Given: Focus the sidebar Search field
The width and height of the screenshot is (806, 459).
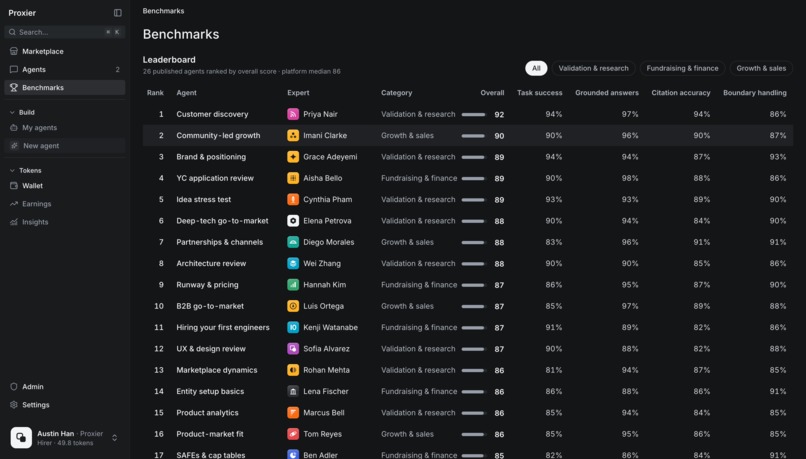Looking at the screenshot, I should [x=65, y=32].
